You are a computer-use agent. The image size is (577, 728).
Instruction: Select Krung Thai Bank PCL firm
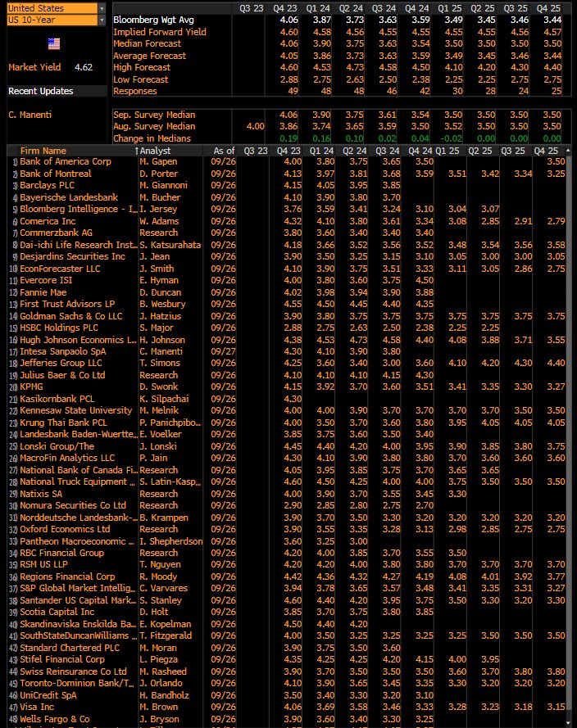[x=63, y=423]
